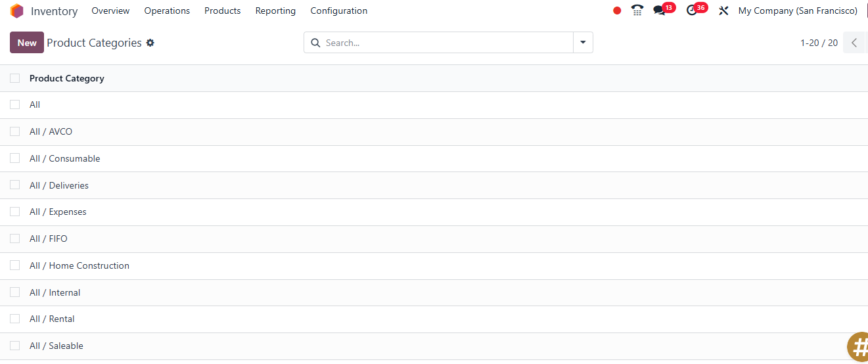Check the box for All / Saleable
The height and width of the screenshot is (364, 868).
coord(15,346)
